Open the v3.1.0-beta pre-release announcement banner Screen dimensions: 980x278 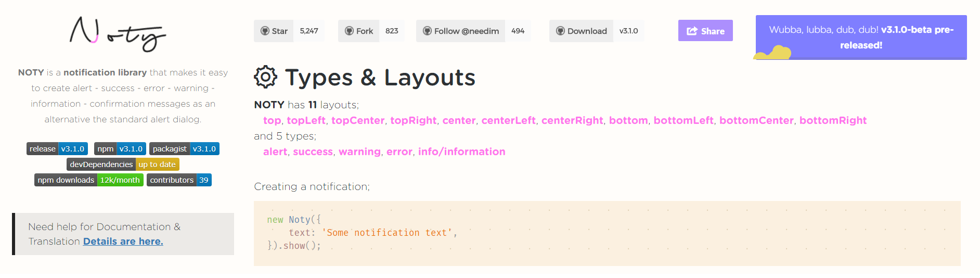click(861, 37)
